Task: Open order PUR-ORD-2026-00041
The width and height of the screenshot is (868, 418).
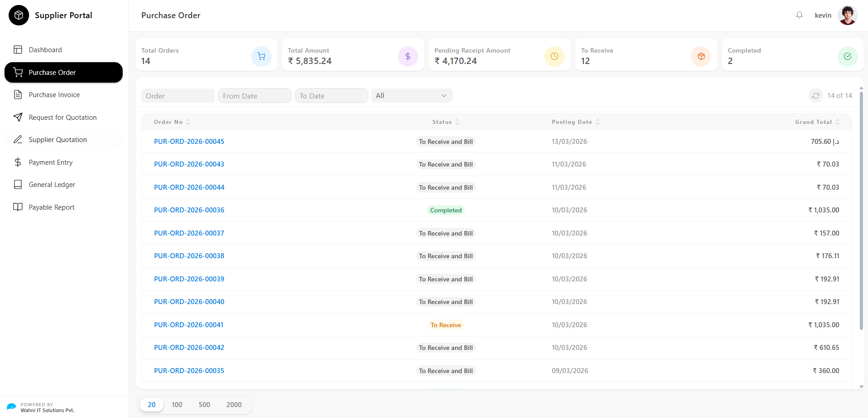Action: point(188,325)
